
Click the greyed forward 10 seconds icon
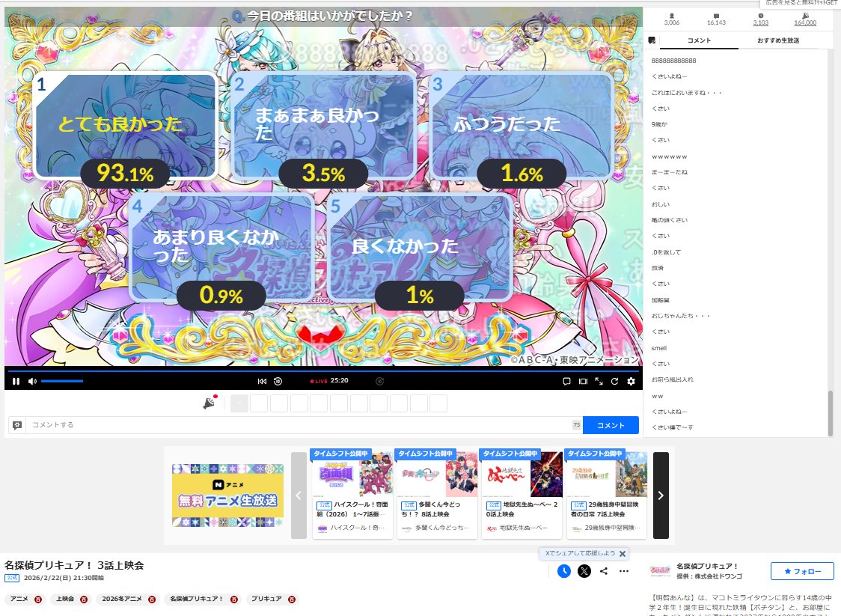click(x=380, y=381)
